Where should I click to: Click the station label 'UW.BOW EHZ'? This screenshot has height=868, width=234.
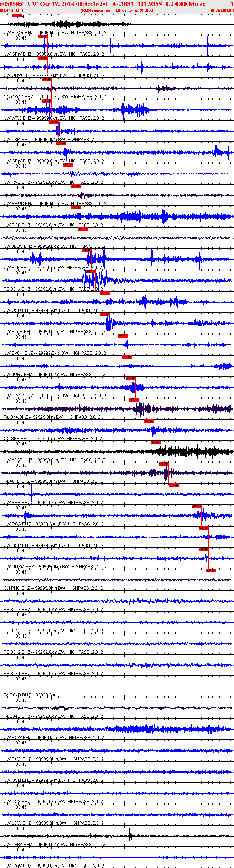click(17, 738)
